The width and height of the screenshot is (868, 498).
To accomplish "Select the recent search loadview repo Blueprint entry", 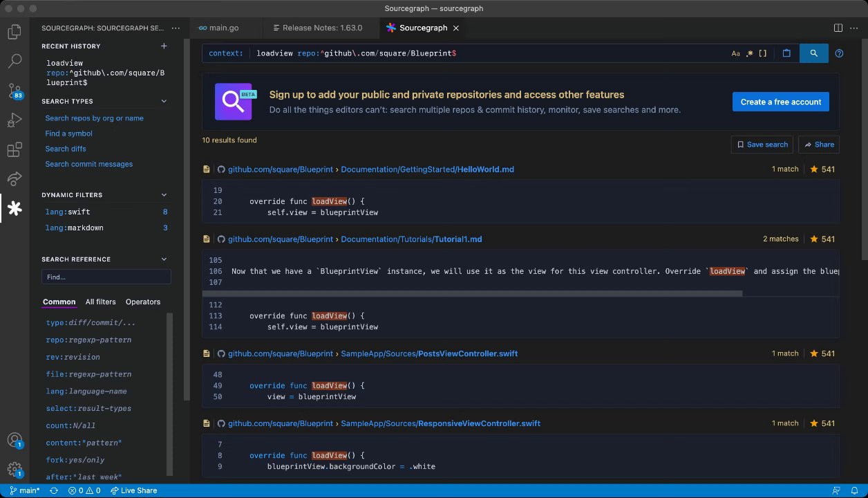I will click(106, 73).
